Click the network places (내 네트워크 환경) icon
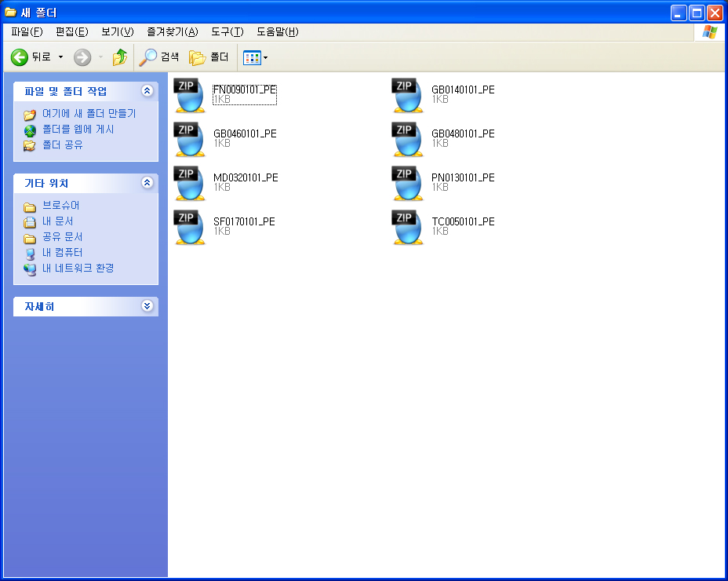728x581 pixels. tap(30, 269)
